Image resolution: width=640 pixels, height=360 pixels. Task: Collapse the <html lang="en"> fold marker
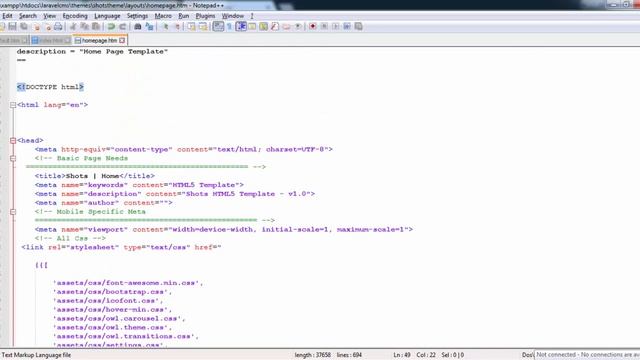click(x=13, y=105)
